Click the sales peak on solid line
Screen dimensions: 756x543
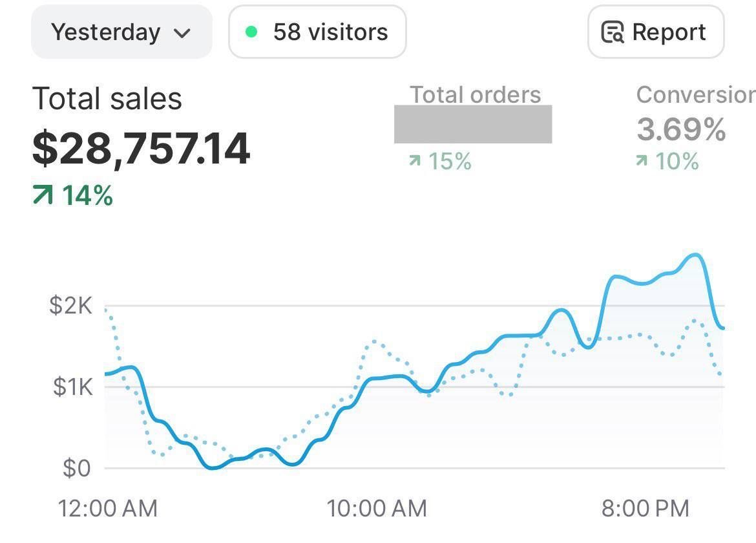click(x=695, y=255)
